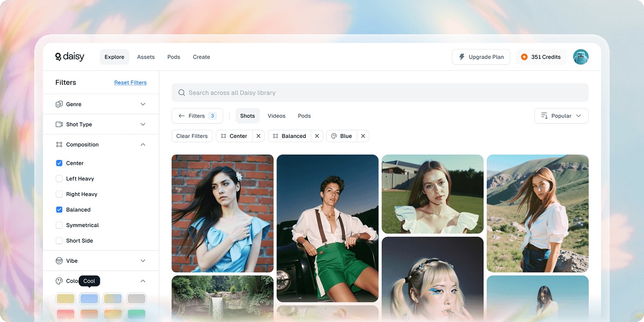Select the blue color swatch under Color
The width and height of the screenshot is (644, 322).
click(89, 298)
